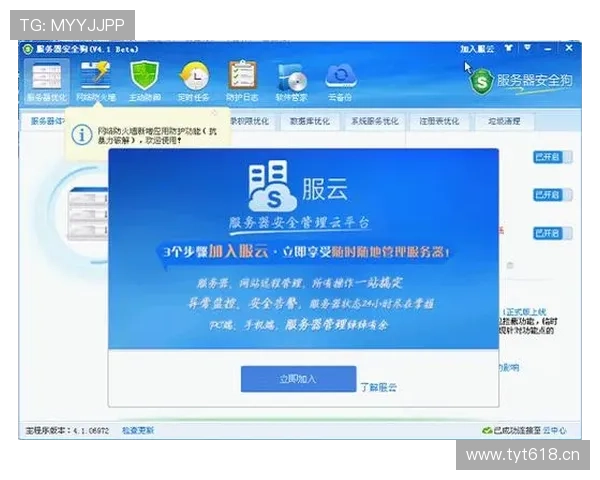Viewport: 600px width, 480px height.
Task: Toggle the second 已开启 switch
Action: coord(553,195)
